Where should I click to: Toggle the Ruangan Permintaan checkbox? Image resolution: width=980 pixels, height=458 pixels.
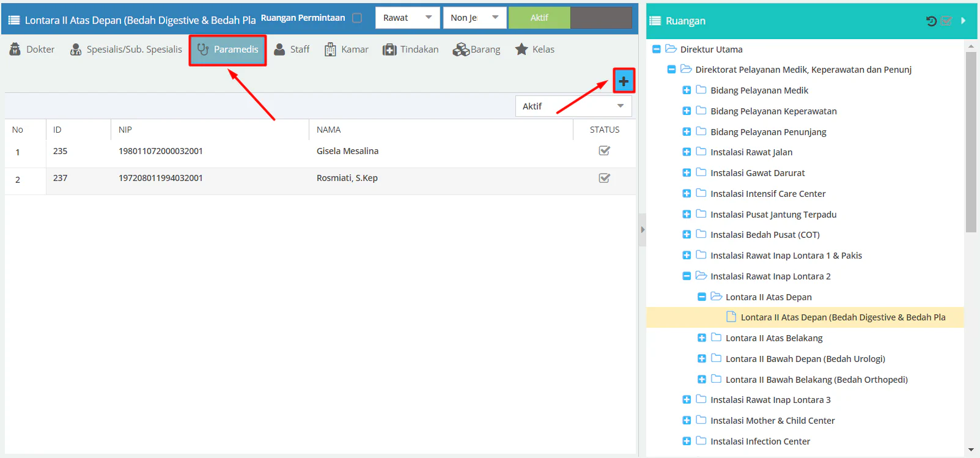coord(357,18)
